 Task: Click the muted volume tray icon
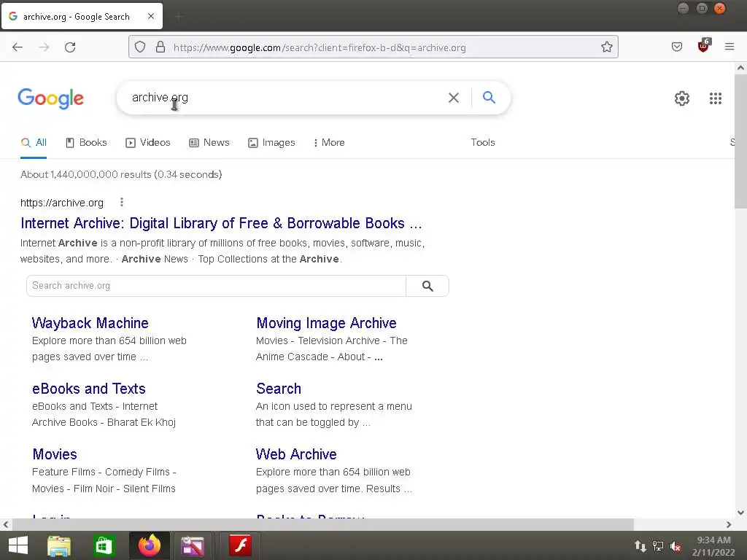point(675,546)
